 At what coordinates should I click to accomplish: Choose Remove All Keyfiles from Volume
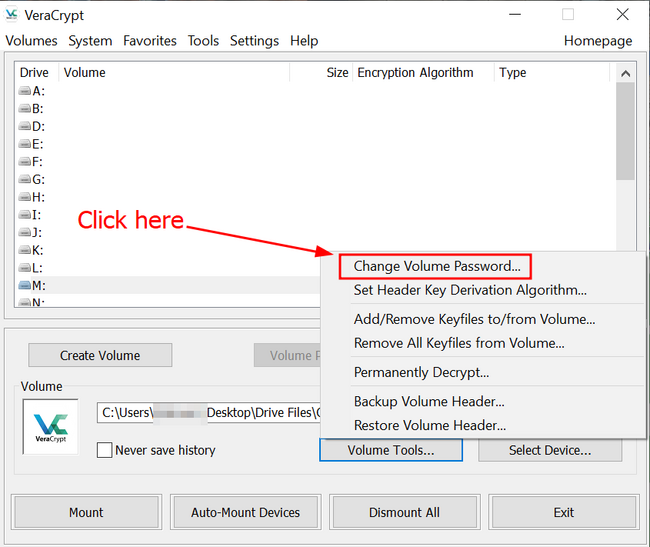coord(459,343)
